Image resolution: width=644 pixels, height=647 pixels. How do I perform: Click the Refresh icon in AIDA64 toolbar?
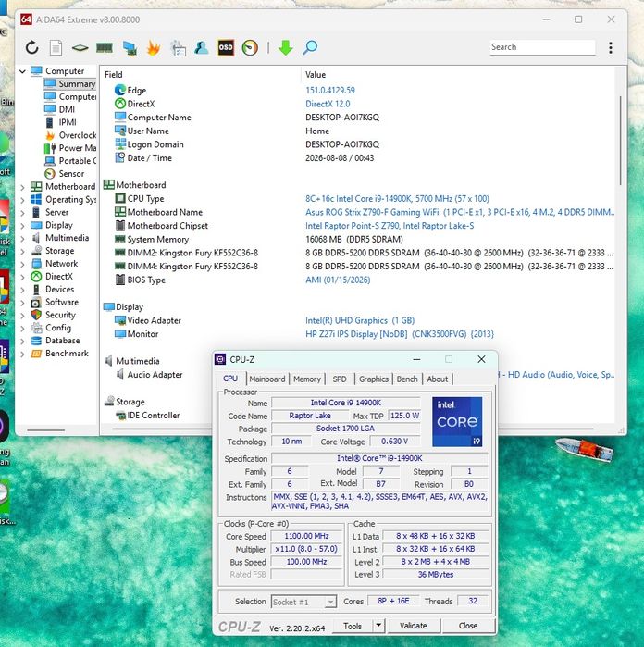click(x=31, y=47)
